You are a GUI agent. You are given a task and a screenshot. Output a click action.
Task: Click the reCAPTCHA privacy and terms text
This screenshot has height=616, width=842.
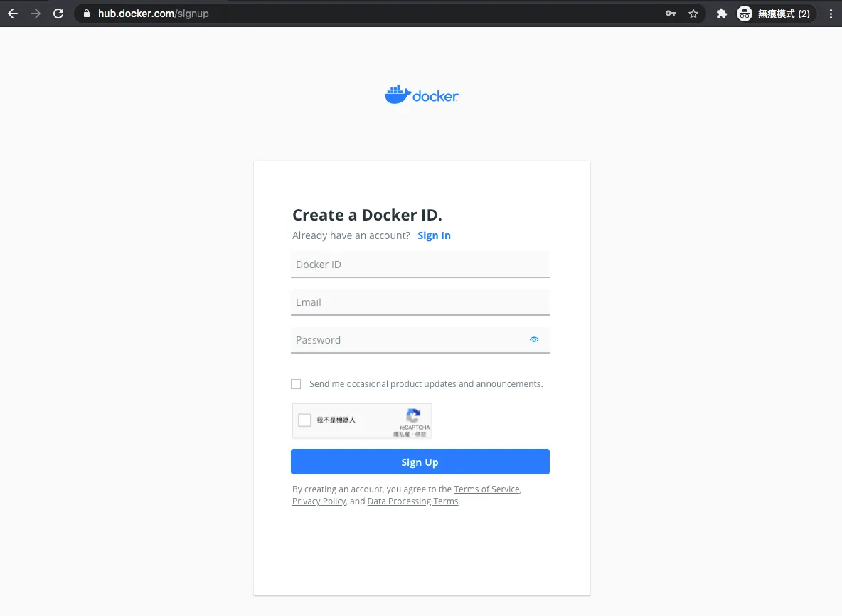[410, 434]
